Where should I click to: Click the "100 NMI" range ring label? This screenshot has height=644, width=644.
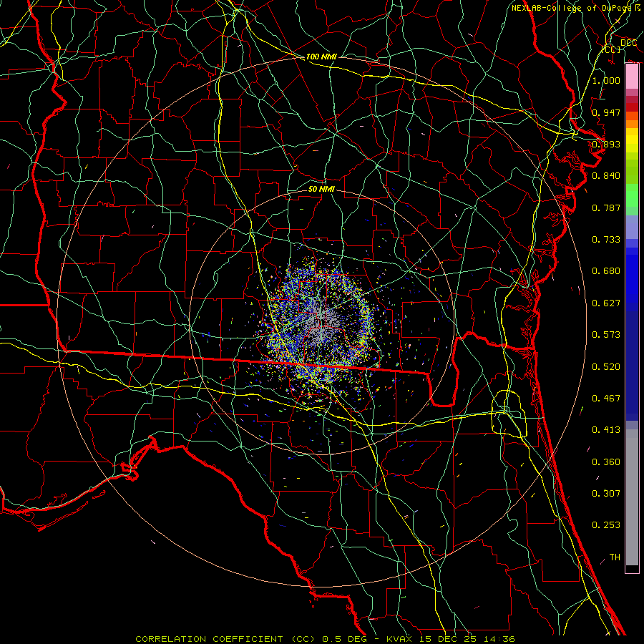pos(321,57)
